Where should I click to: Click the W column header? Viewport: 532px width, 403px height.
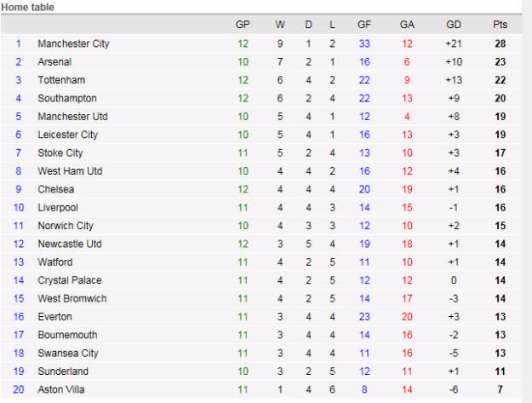[281, 24]
